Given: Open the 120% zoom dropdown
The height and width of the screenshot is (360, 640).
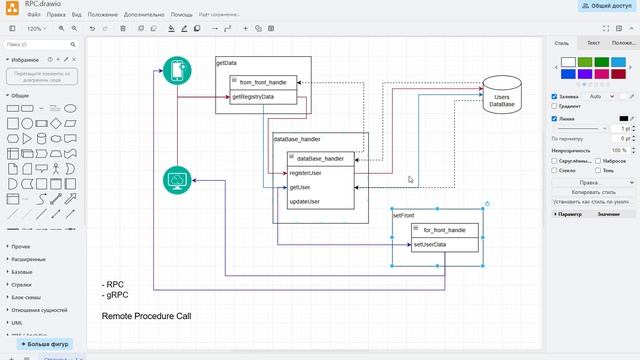Looking at the screenshot, I should tap(37, 29).
